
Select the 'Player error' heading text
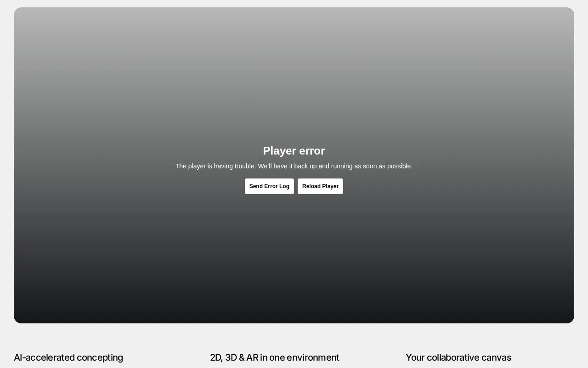tap(294, 151)
